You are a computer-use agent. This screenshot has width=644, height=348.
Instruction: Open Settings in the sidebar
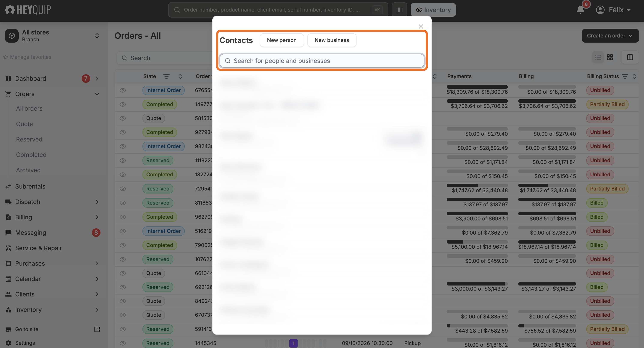(25, 343)
